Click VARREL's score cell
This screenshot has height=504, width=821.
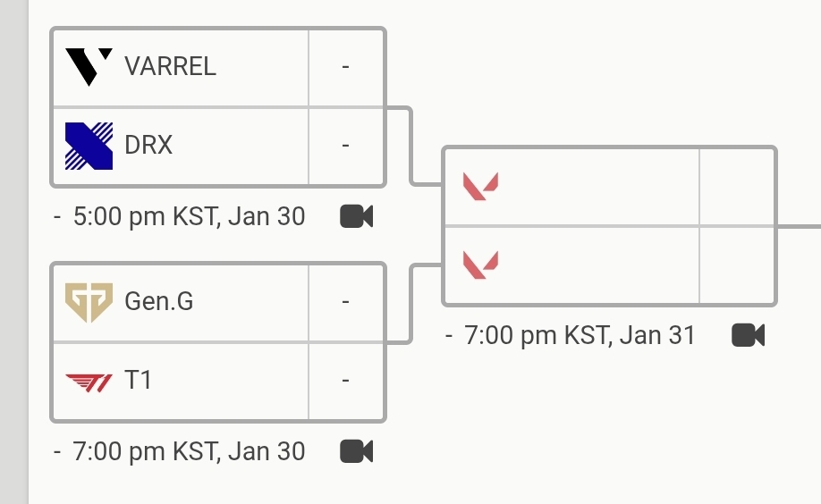point(345,67)
